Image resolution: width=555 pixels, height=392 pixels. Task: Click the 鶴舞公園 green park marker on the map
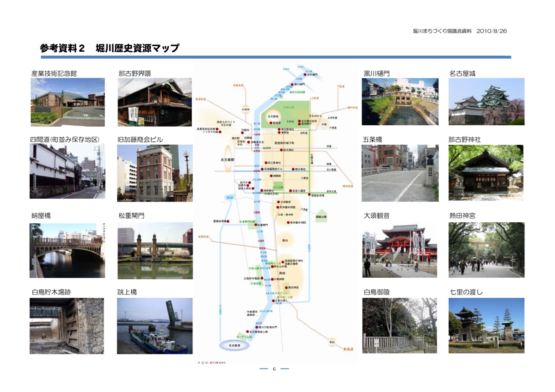point(321,216)
